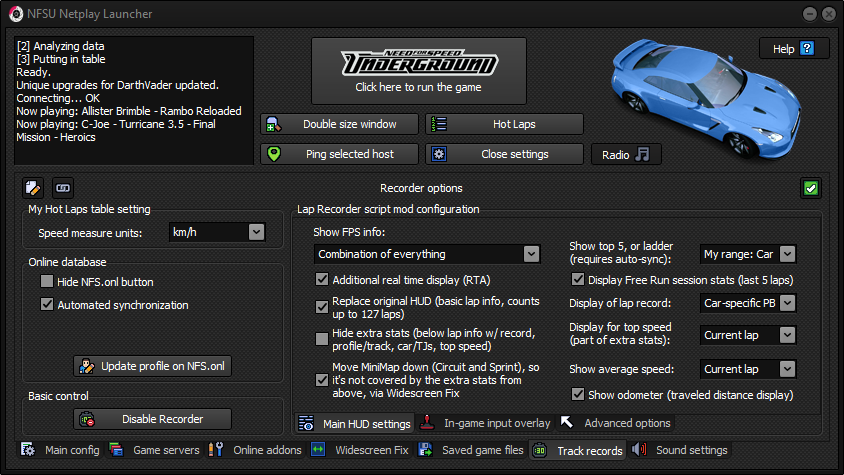Open the Show top 5 or ladder dropdown
The height and width of the screenshot is (475, 844).
(x=748, y=254)
